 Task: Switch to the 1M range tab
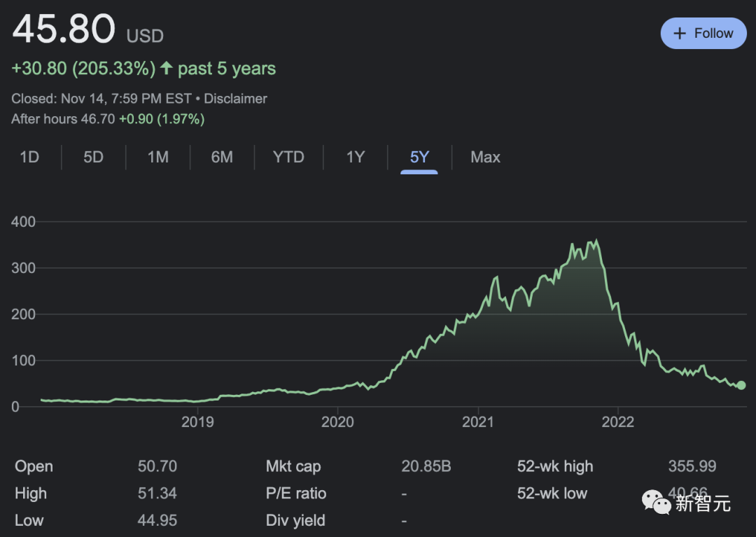pyautogui.click(x=157, y=157)
